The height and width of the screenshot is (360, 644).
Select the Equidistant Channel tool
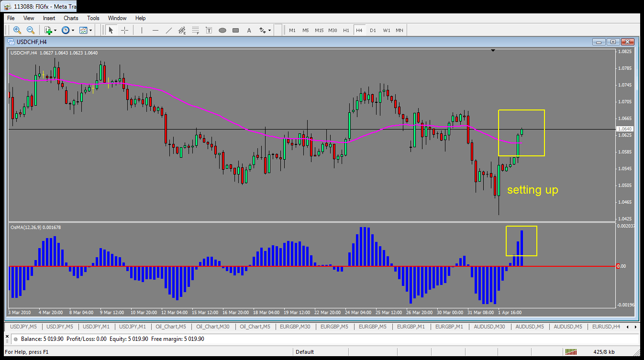(182, 30)
